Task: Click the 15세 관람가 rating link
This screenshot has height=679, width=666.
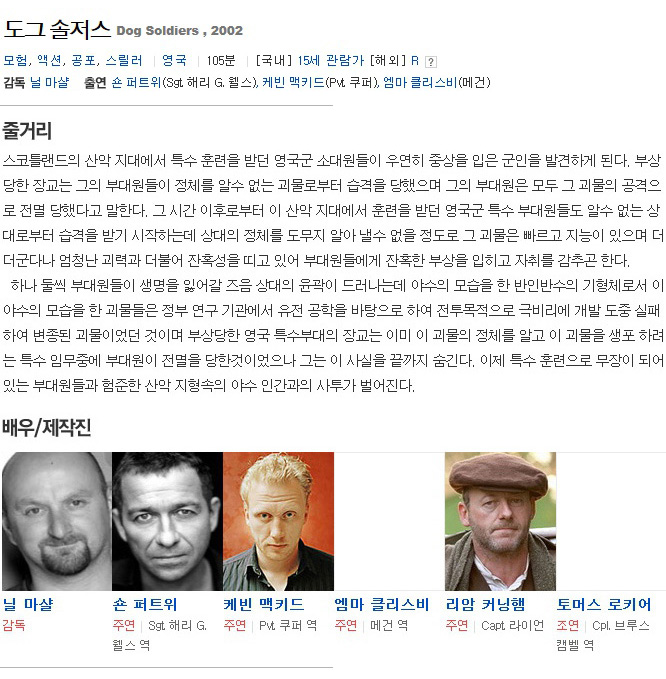Action: pos(331,60)
